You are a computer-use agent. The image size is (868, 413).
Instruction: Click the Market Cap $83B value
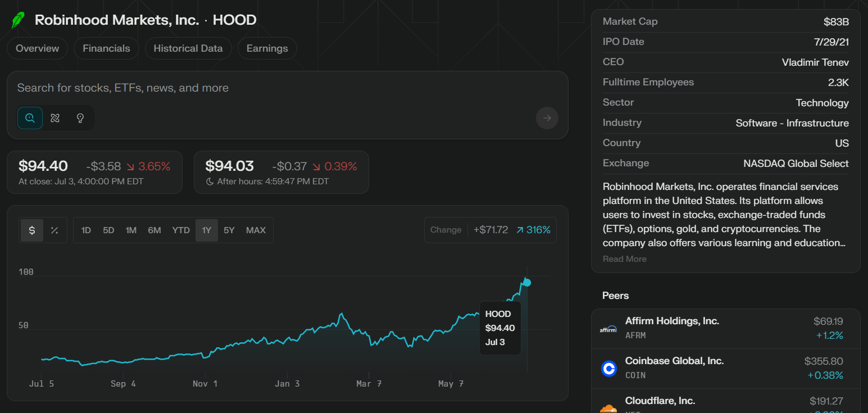click(x=836, y=22)
